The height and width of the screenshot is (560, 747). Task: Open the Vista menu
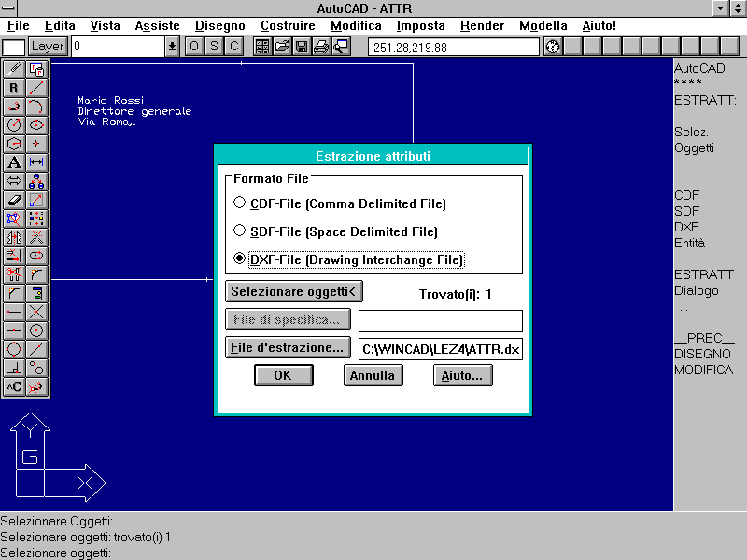click(105, 26)
